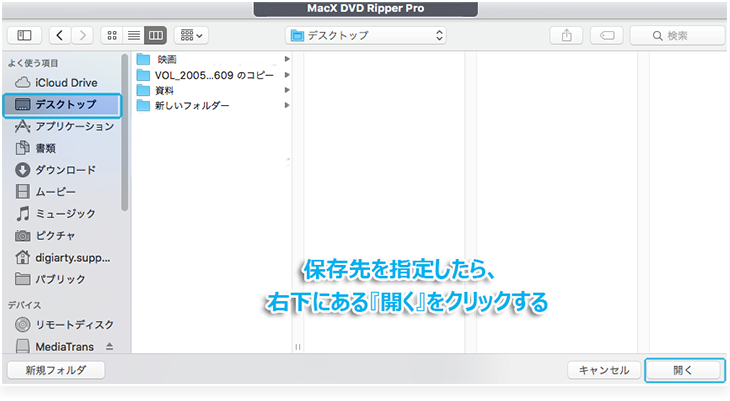
Task: Click the 開く button
Action: click(x=683, y=370)
